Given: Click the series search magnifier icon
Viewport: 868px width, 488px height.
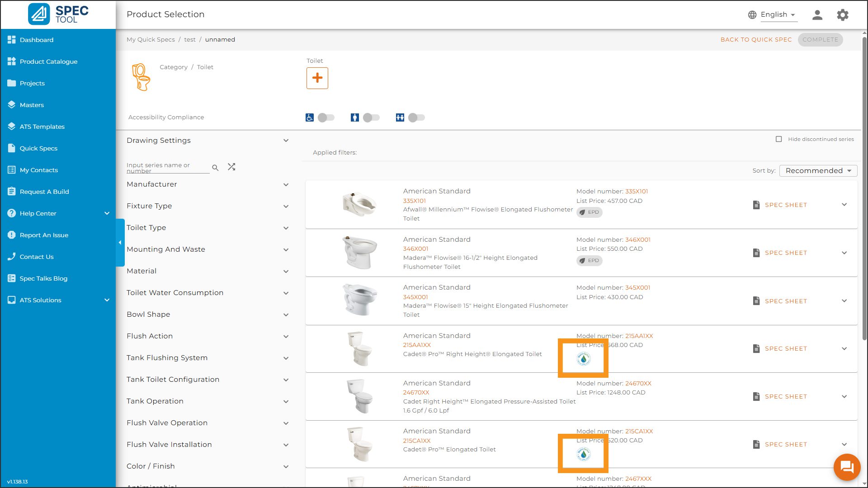Looking at the screenshot, I should [215, 168].
